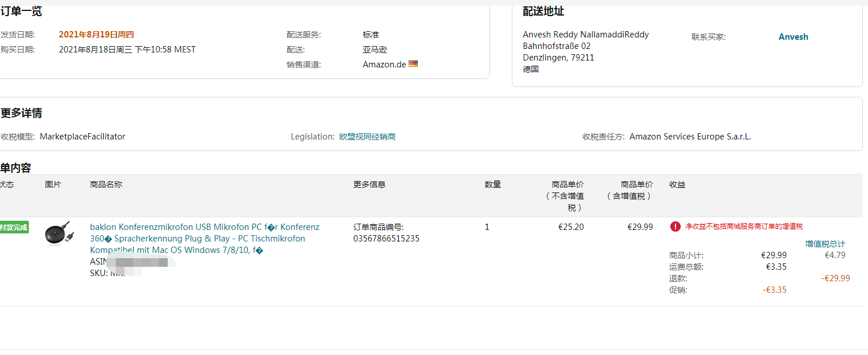Screen dimensions: 868x355
Task: Select recipient name Anvesh Reddy NallamaddiReddy
Action: click(586, 35)
